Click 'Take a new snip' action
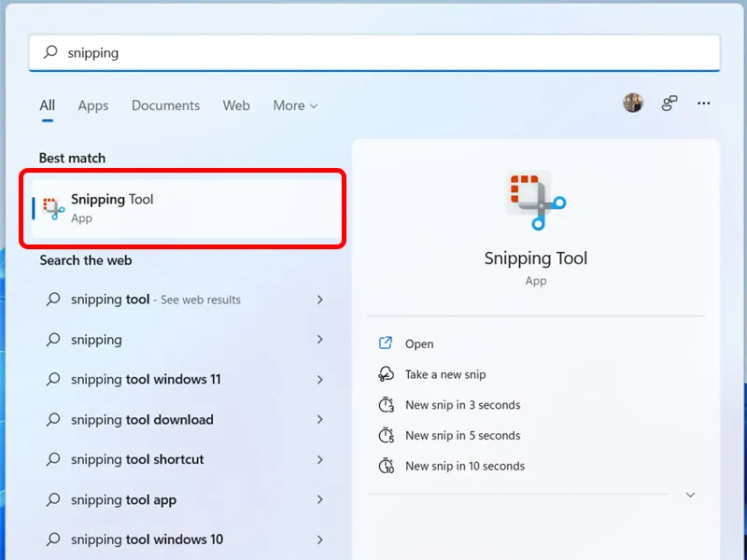 coord(445,374)
